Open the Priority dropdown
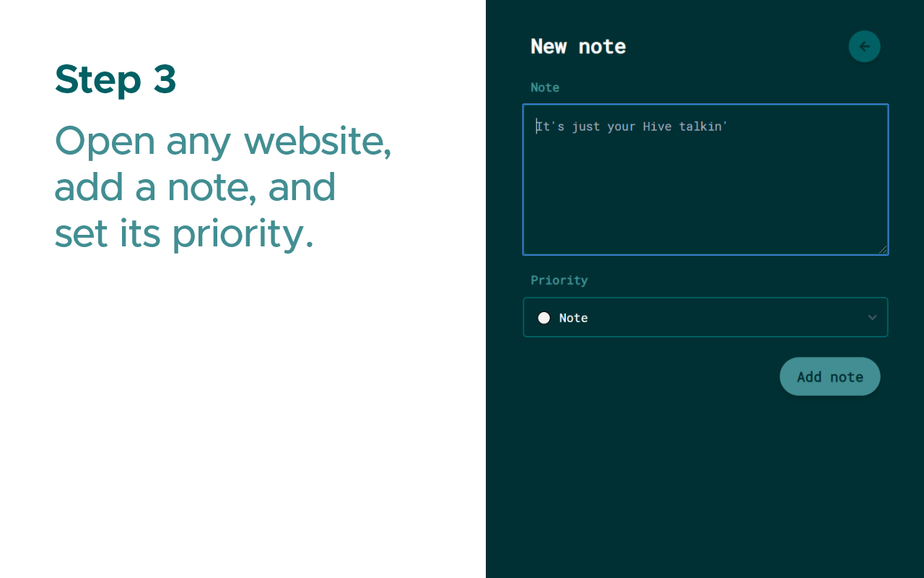Screen dimensions: 924x578 pyautogui.click(x=705, y=317)
